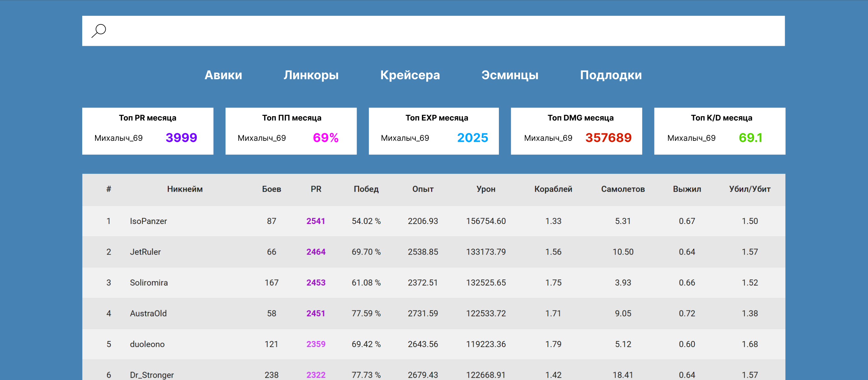Screen dimensions: 868x380
Task: Click experience cell 2731.59
Action: [x=423, y=313]
